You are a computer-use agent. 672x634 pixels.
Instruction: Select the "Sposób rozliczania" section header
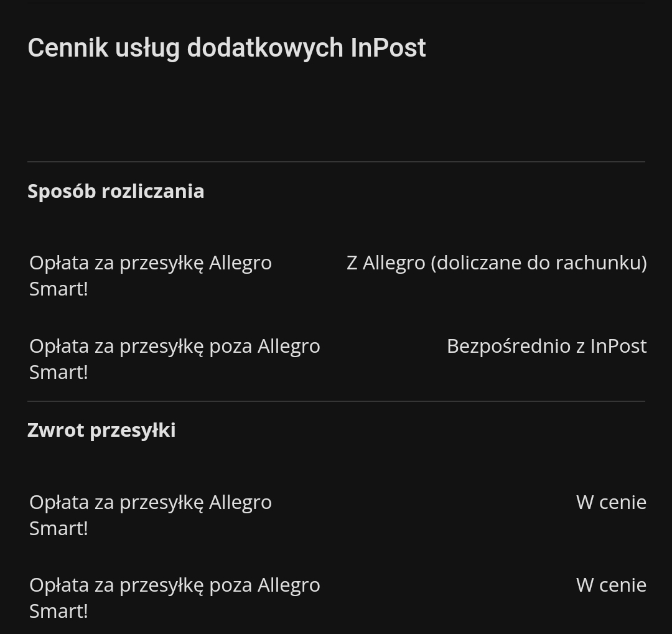click(116, 191)
